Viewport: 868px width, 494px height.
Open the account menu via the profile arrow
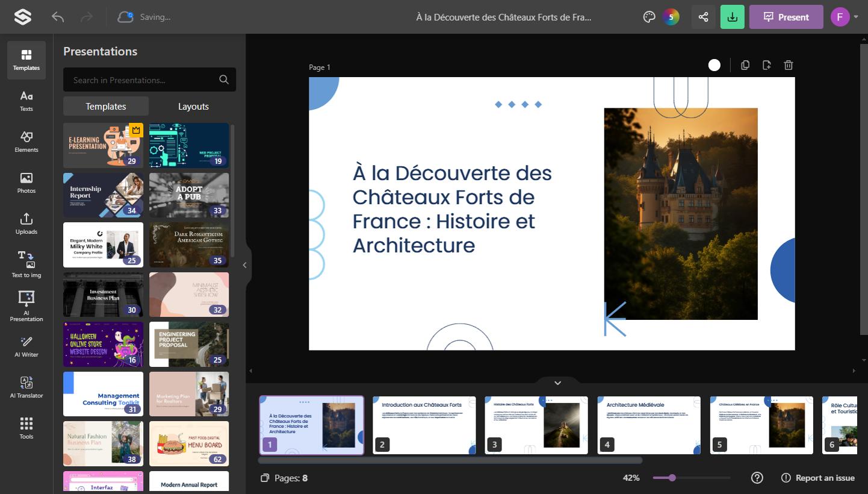click(855, 17)
